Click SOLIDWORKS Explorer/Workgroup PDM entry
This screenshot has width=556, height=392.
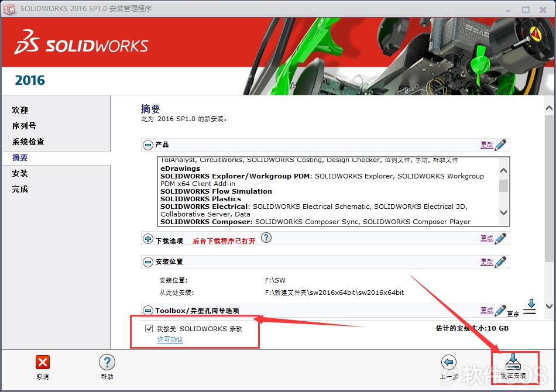[235, 176]
